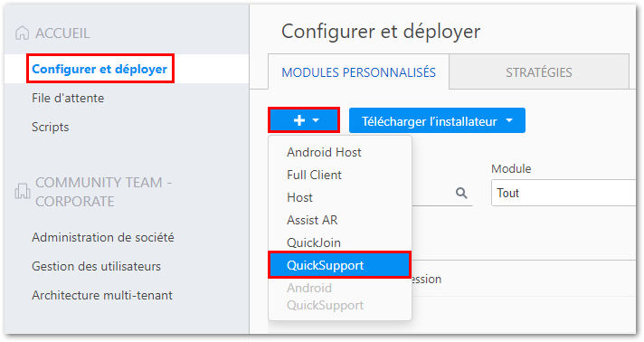This screenshot has height=342, width=644.
Task: Open Configurer et déployer in sidebar
Action: [x=99, y=69]
